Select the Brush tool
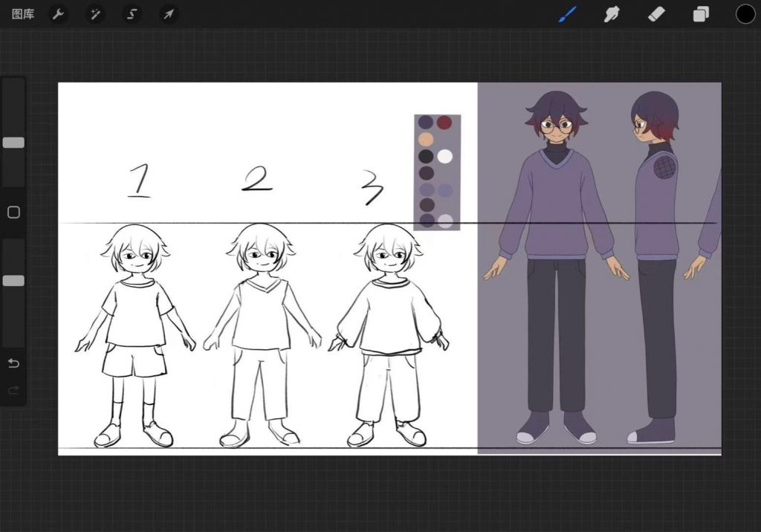The image size is (761, 532). point(568,14)
